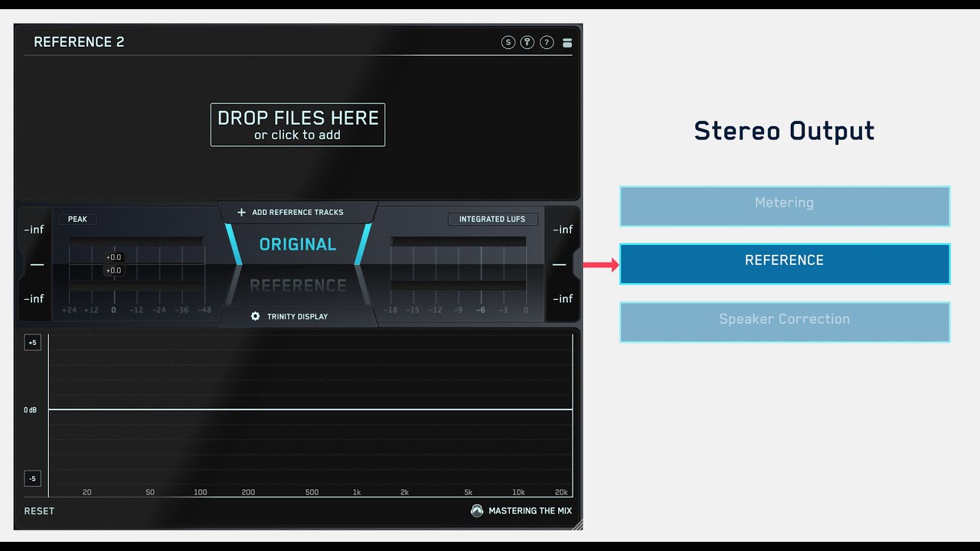This screenshot has height=551, width=980.
Task: Open the PEAK meter mode dropdown
Action: pyautogui.click(x=77, y=219)
